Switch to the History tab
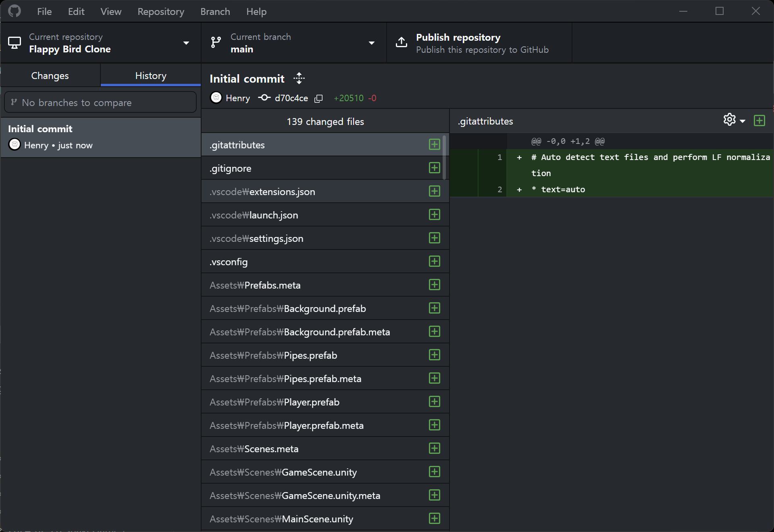The width and height of the screenshot is (774, 532). 151,76
